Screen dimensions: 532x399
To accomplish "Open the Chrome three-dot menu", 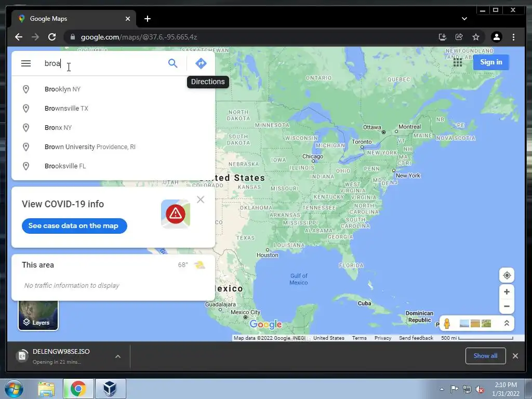I will (513, 37).
